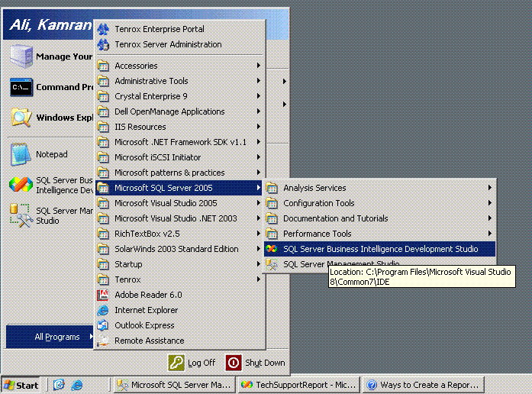Click the Windows Explorer icon

[21, 117]
